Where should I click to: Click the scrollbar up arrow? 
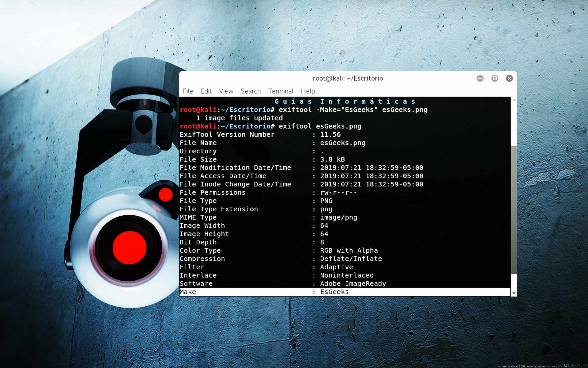point(514,100)
